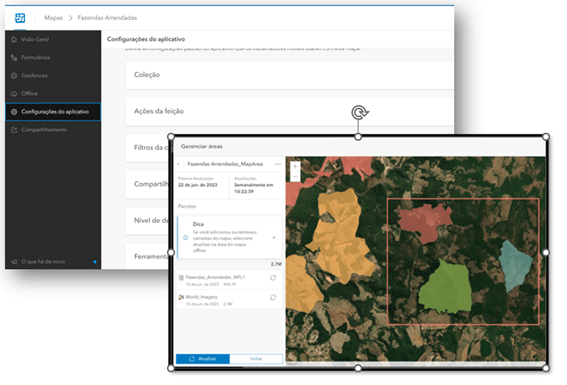
Task: Expand the Coleção settings section
Action: 289,75
